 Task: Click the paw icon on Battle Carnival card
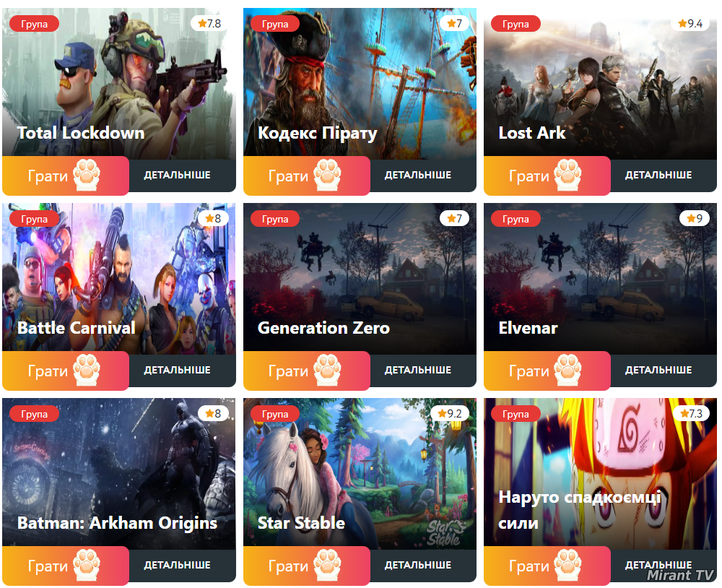[x=87, y=370]
